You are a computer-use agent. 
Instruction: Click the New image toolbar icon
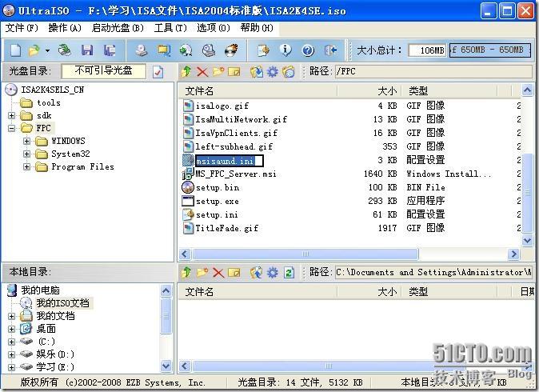(16, 51)
